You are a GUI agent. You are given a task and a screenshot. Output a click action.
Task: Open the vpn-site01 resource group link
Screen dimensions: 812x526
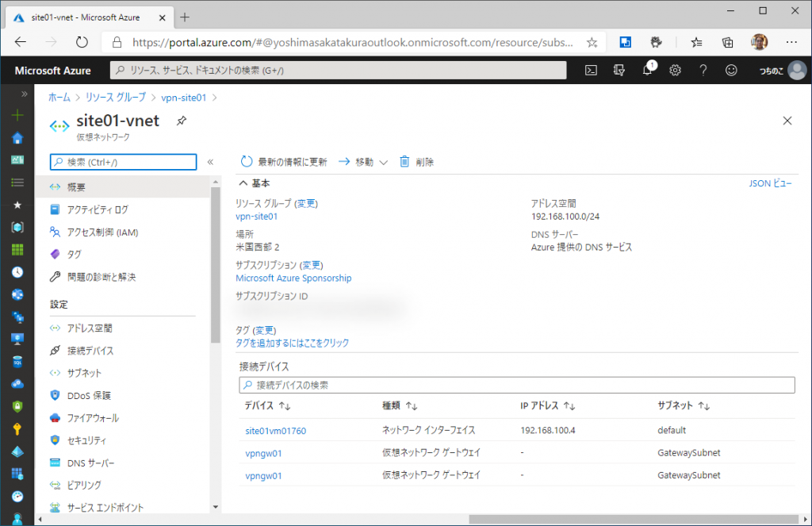pyautogui.click(x=256, y=217)
